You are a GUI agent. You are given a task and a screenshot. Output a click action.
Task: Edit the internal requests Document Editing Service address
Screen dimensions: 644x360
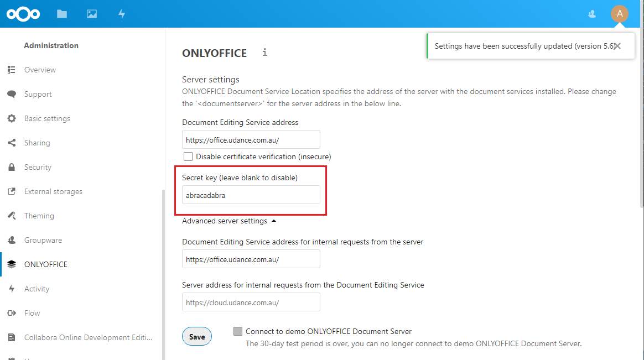coord(251,259)
